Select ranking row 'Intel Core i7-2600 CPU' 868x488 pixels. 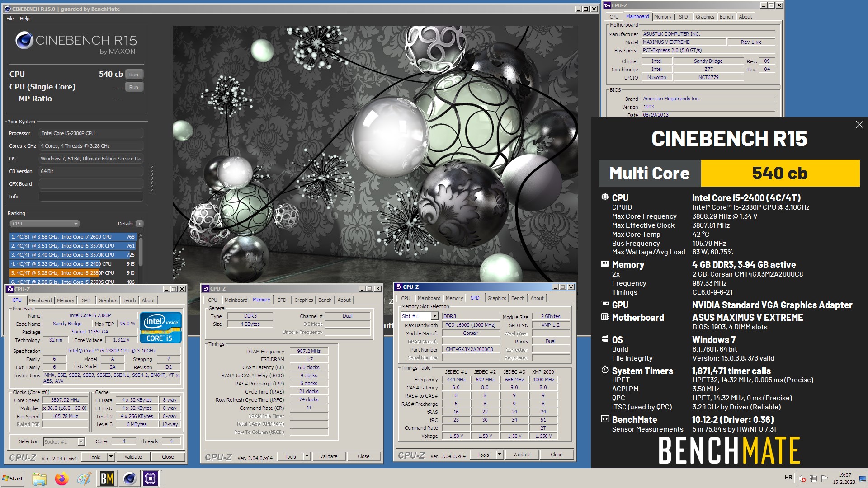point(73,237)
